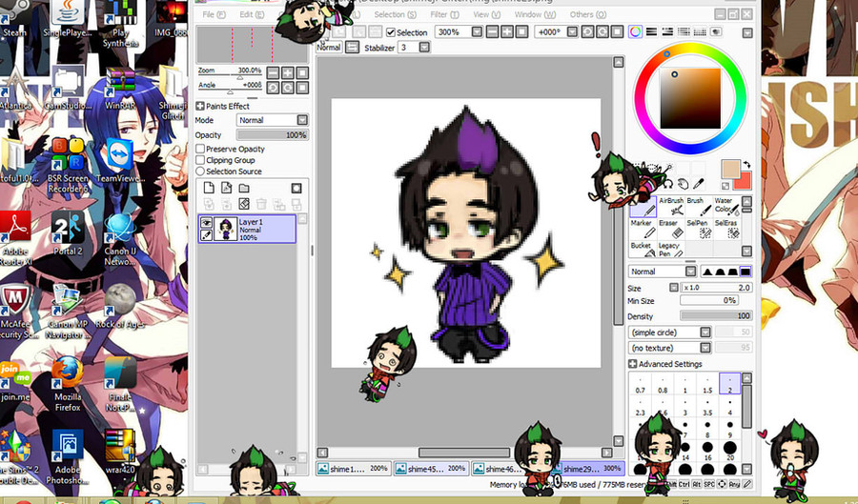The width and height of the screenshot is (858, 504).
Task: Open the View menu
Action: pos(486,14)
